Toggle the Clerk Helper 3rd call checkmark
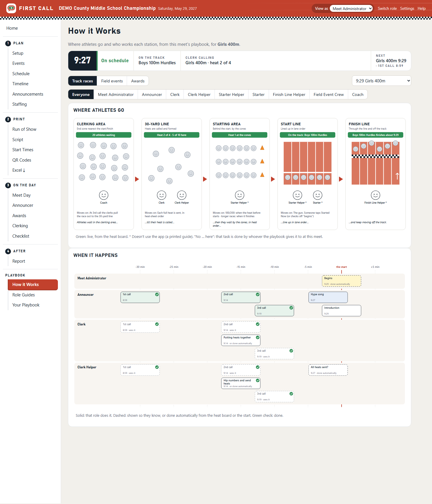 291,394
